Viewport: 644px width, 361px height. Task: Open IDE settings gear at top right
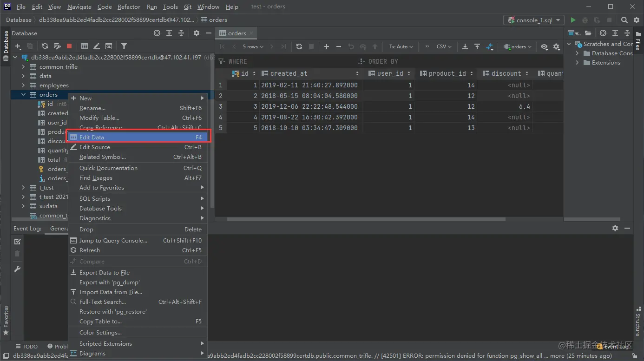(637, 20)
